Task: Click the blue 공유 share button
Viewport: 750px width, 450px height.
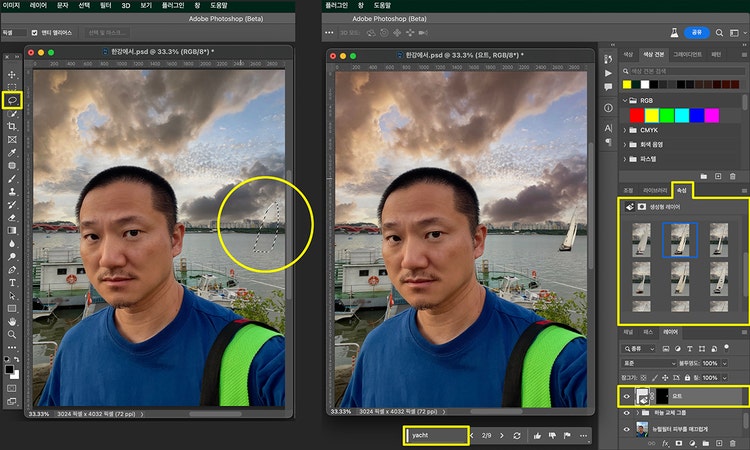Action: (x=696, y=33)
